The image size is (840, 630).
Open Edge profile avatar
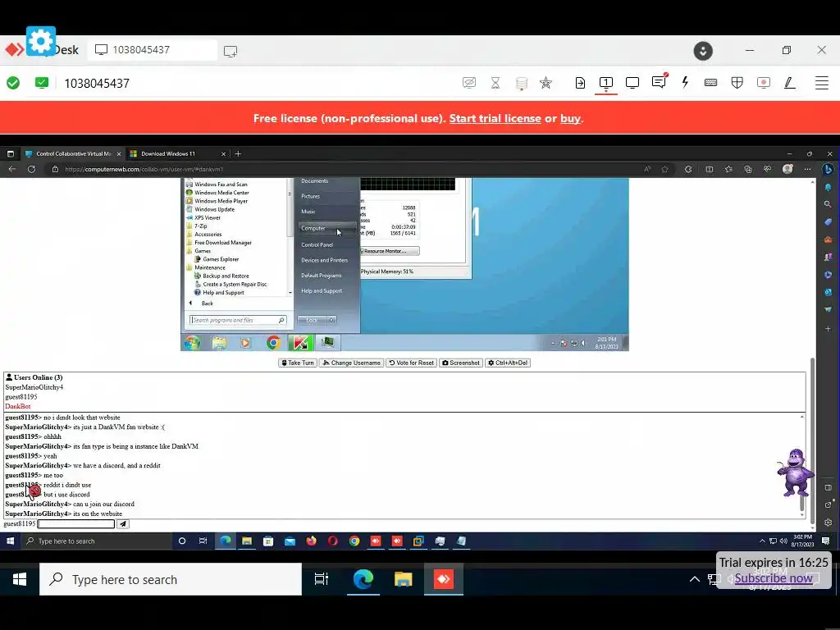[787, 169]
